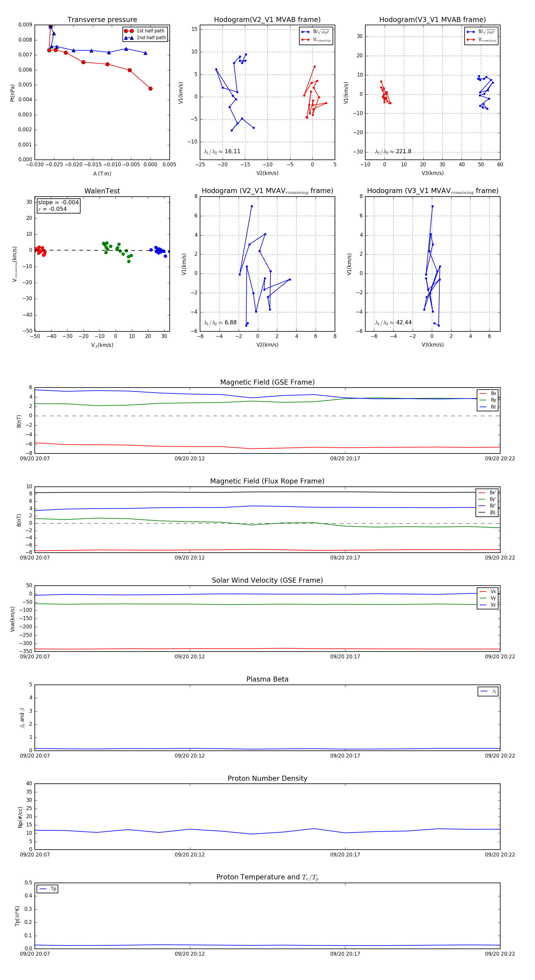Click the last red point in Transverse pressure
Viewport: 535px width, 980px height.
point(150,88)
